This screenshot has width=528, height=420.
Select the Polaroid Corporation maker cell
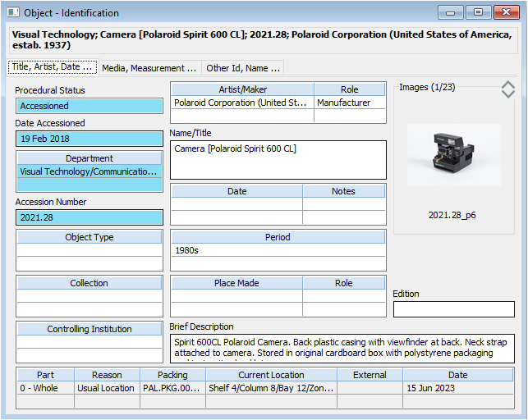[243, 103]
